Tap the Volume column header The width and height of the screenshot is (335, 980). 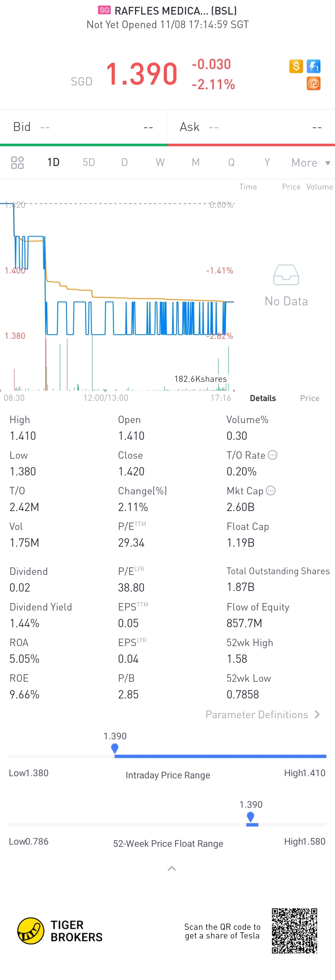[320, 187]
